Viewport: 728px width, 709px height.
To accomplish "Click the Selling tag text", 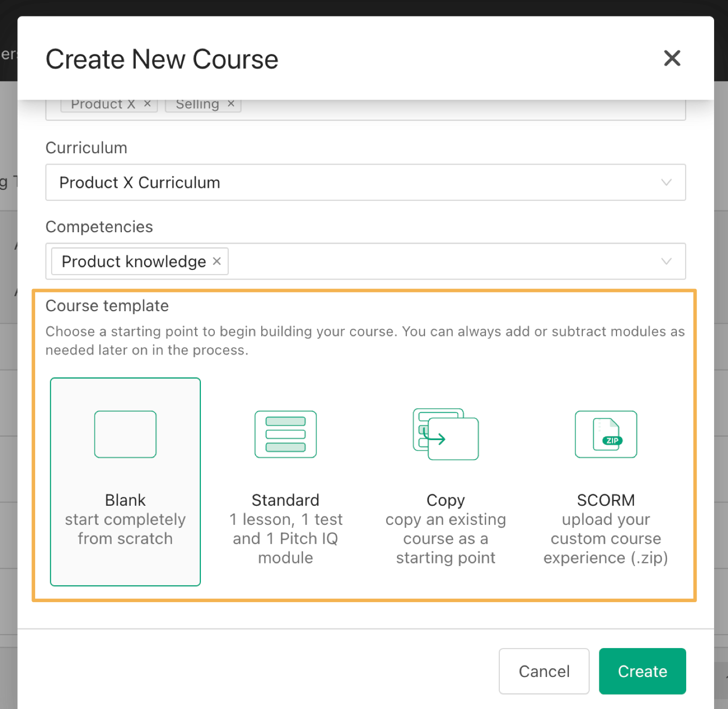I will [197, 104].
